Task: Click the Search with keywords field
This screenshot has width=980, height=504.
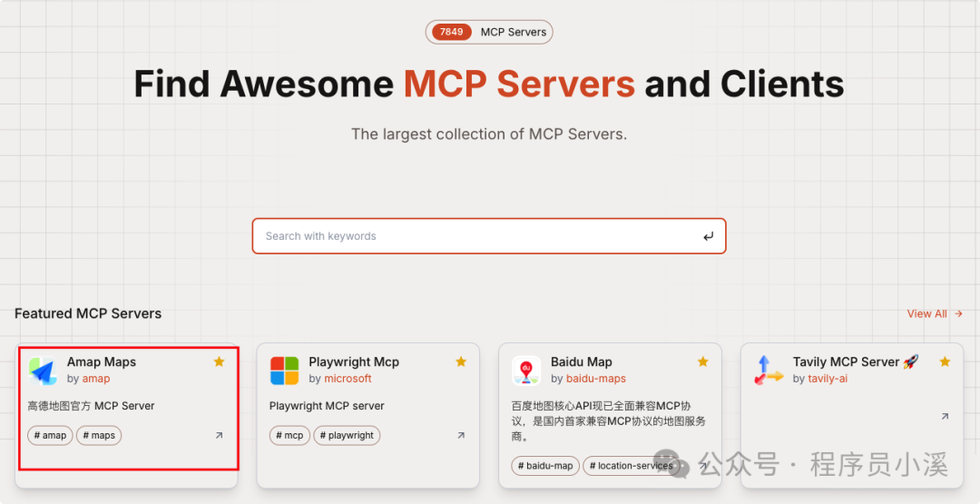Action: pyautogui.click(x=489, y=236)
